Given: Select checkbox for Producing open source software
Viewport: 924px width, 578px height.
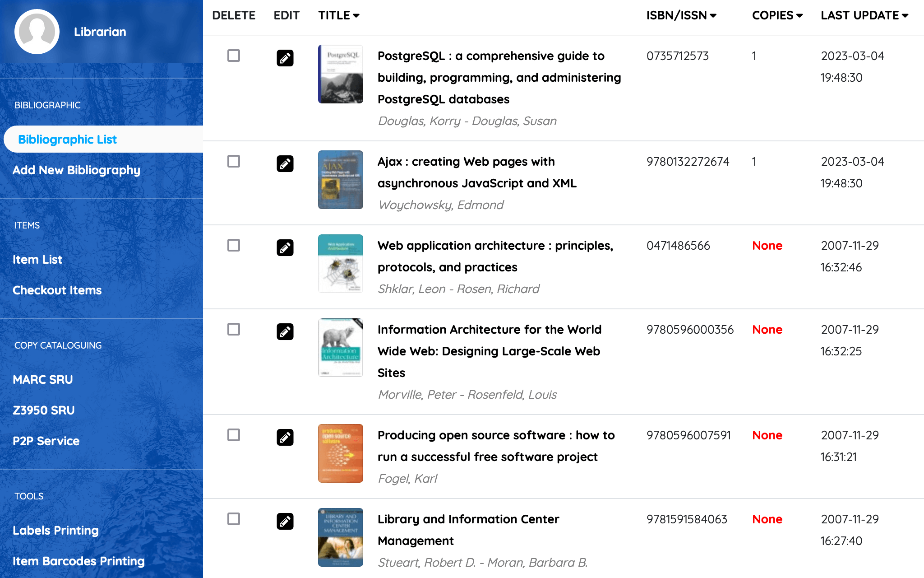Looking at the screenshot, I should pyautogui.click(x=234, y=435).
